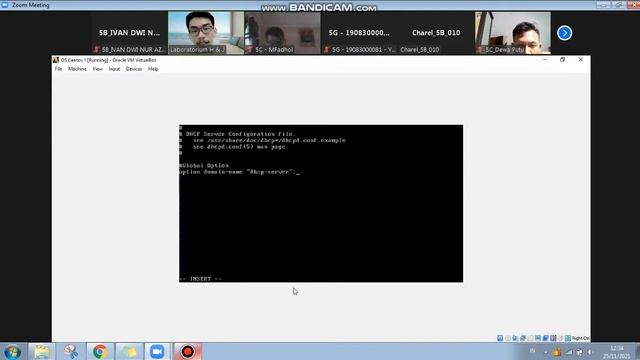Open VirtualBox optical disk indicator
Image resolution: width=640 pixels, height=360 pixels.
pyautogui.click(x=508, y=338)
